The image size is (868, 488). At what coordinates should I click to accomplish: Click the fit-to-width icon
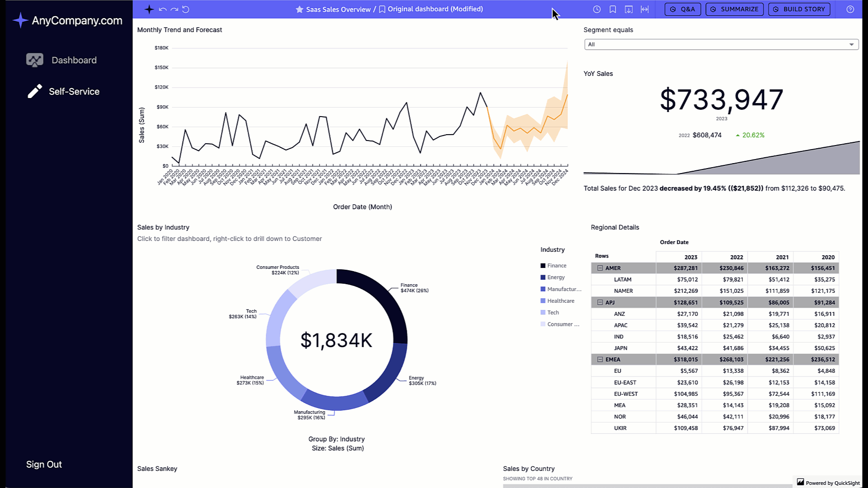[x=645, y=9]
